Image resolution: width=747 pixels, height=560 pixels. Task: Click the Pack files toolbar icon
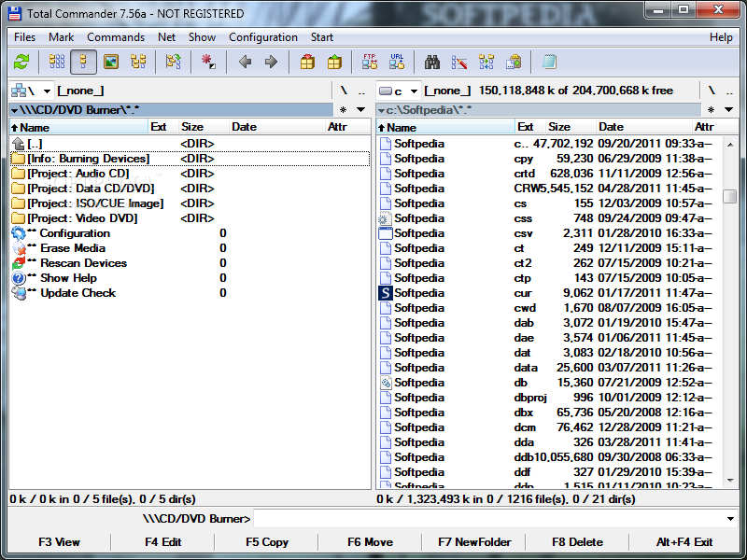pyautogui.click(x=307, y=62)
